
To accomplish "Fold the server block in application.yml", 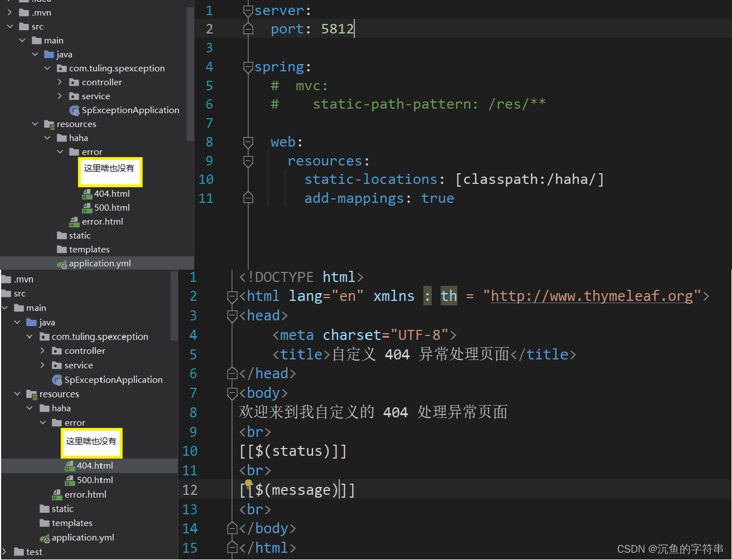I will (247, 10).
